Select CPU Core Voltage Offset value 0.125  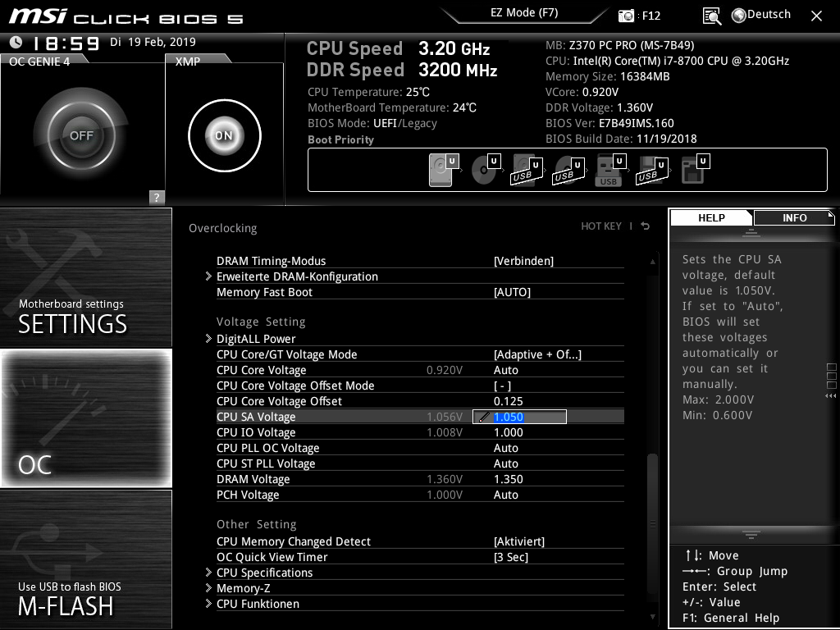[508, 401]
